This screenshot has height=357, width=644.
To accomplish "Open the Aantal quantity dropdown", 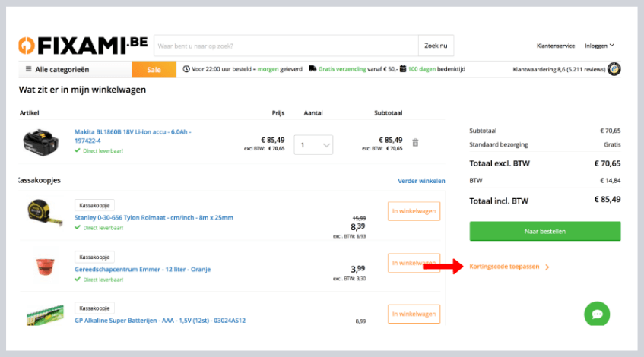I will click(313, 145).
